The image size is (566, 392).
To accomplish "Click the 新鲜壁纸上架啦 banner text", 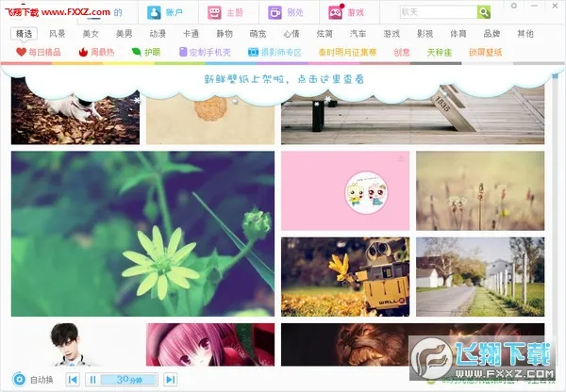I will point(284,79).
